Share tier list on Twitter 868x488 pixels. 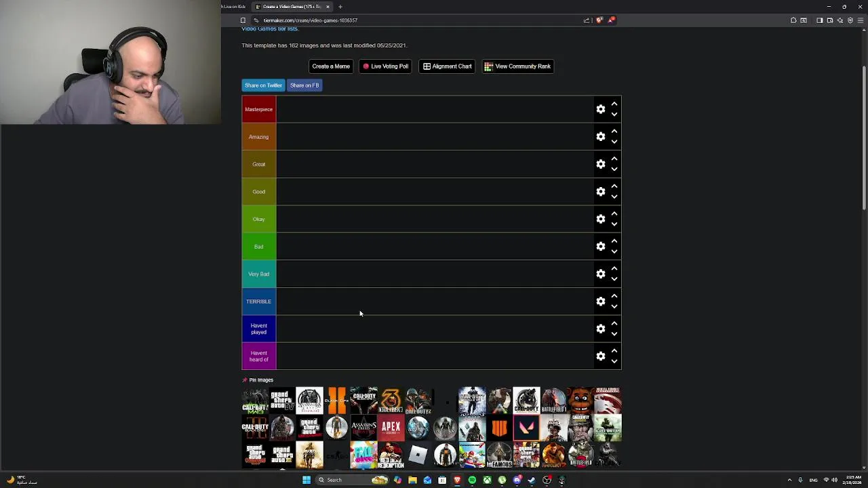coord(263,85)
